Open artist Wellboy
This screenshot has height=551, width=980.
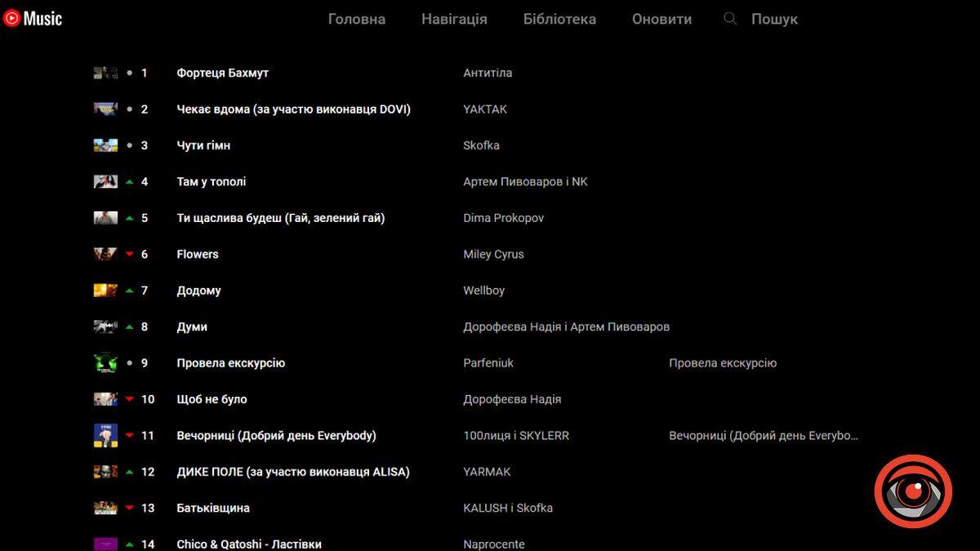(483, 291)
